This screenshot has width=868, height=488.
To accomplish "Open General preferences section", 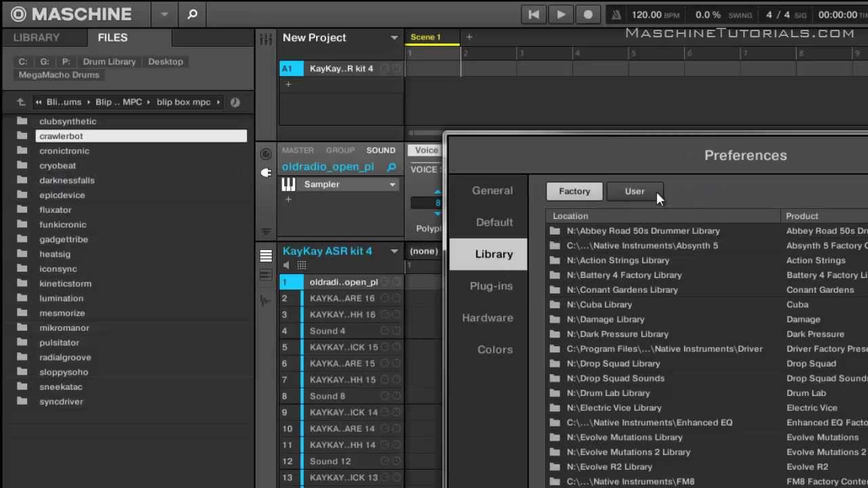I will click(492, 190).
